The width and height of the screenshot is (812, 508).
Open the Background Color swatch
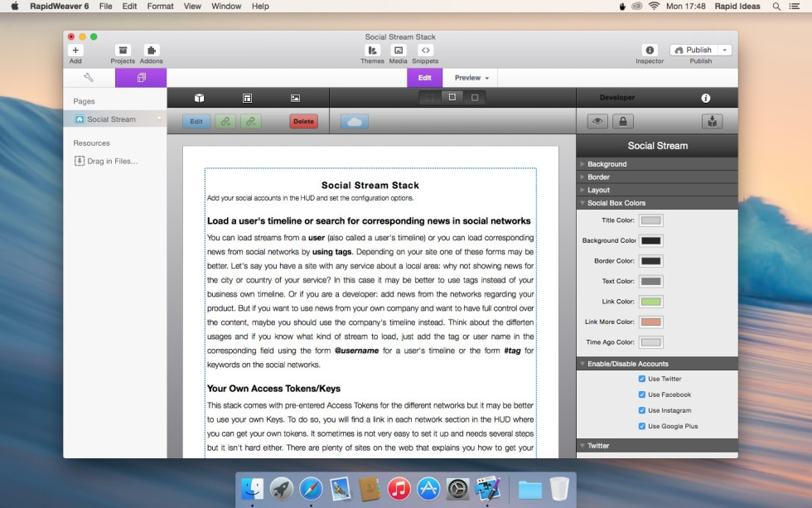(651, 240)
